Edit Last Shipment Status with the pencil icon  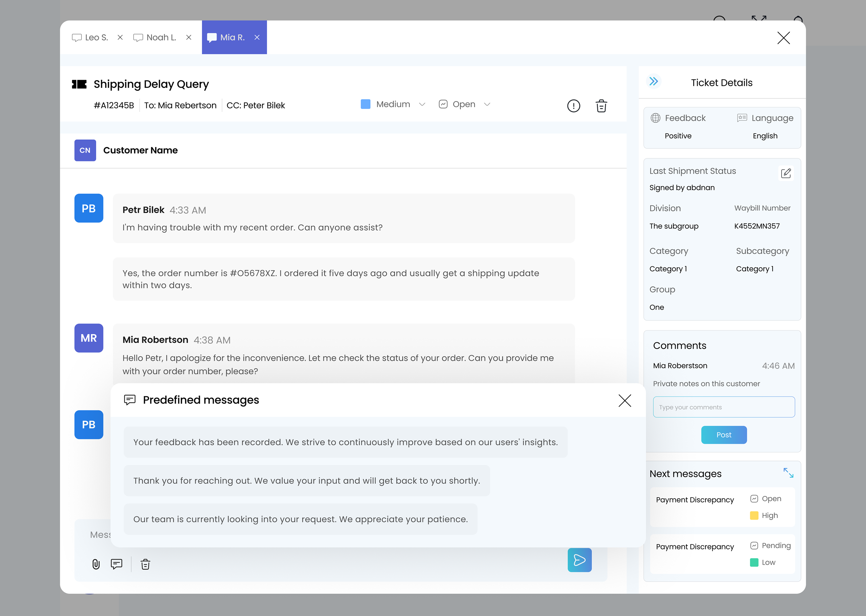786,173
